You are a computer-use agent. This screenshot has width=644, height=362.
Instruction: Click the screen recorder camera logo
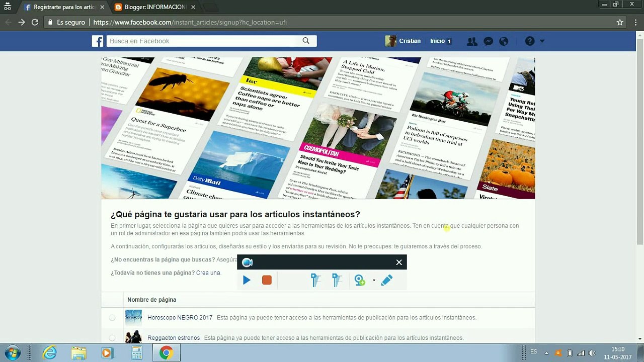247,262
